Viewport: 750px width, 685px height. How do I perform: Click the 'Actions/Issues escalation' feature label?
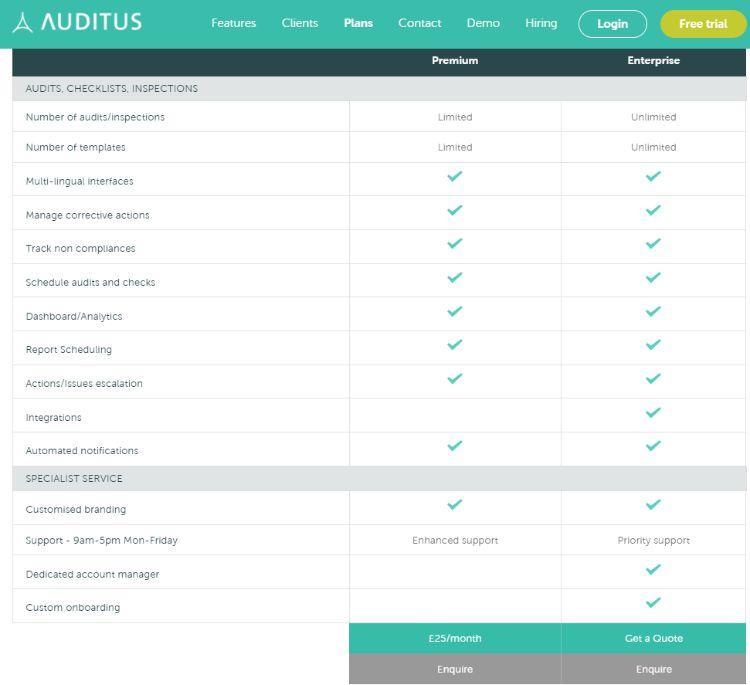click(84, 384)
